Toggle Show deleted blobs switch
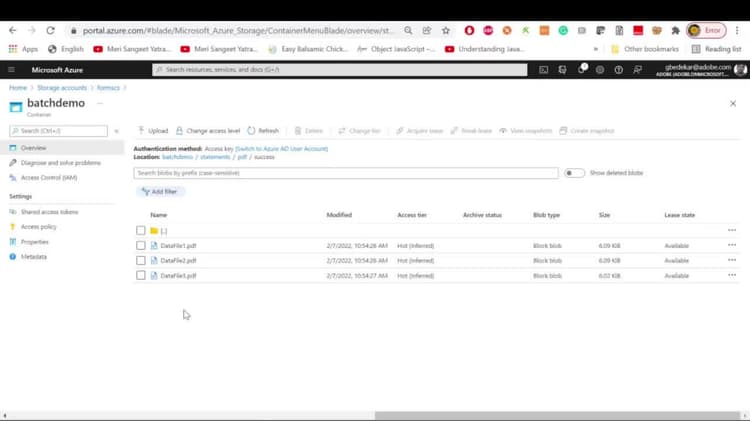The height and width of the screenshot is (421, 750). [574, 173]
